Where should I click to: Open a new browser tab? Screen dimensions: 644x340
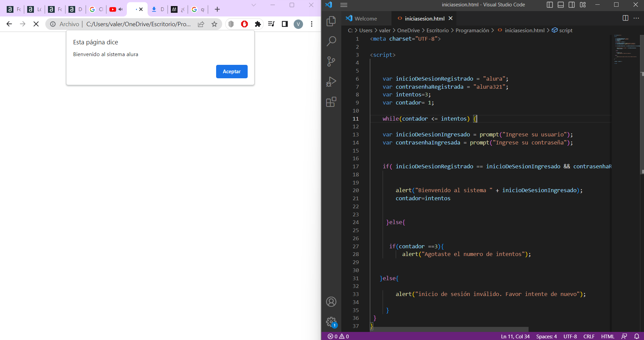(217, 9)
